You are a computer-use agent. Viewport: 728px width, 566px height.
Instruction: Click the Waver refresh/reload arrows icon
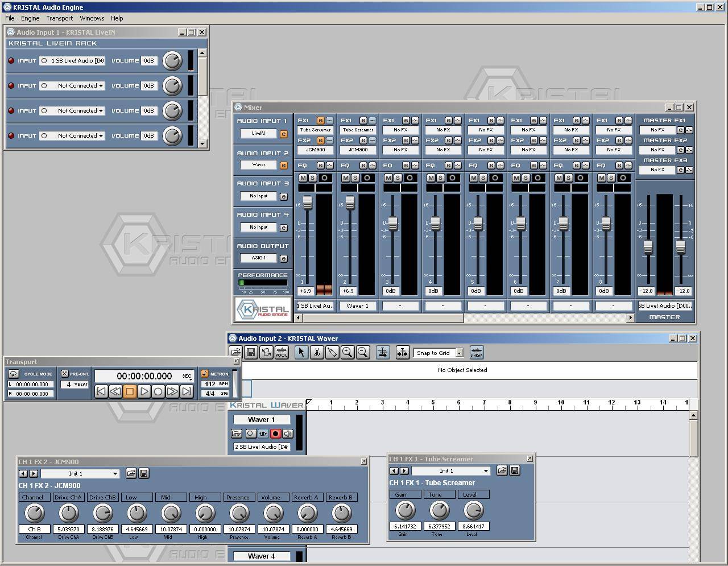tap(266, 353)
